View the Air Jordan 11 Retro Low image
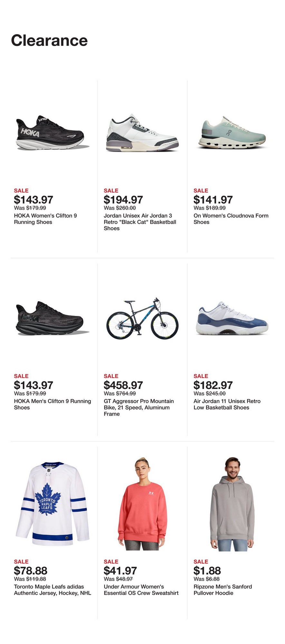Image resolution: width=285 pixels, height=644 pixels. pyautogui.click(x=232, y=319)
